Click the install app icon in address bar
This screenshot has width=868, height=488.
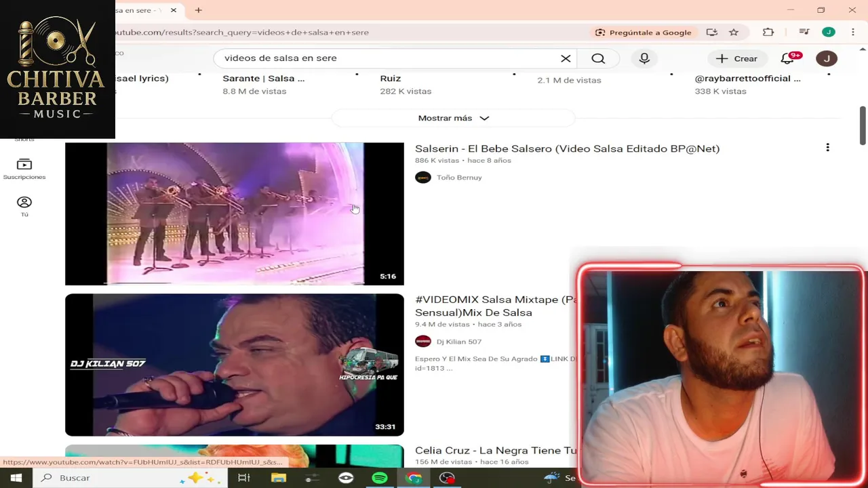click(711, 32)
